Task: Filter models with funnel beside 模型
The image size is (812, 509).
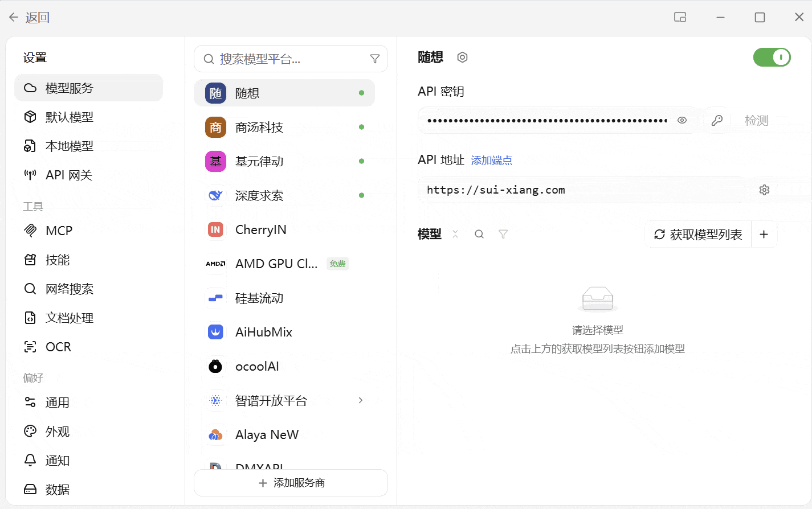Action: pyautogui.click(x=503, y=234)
